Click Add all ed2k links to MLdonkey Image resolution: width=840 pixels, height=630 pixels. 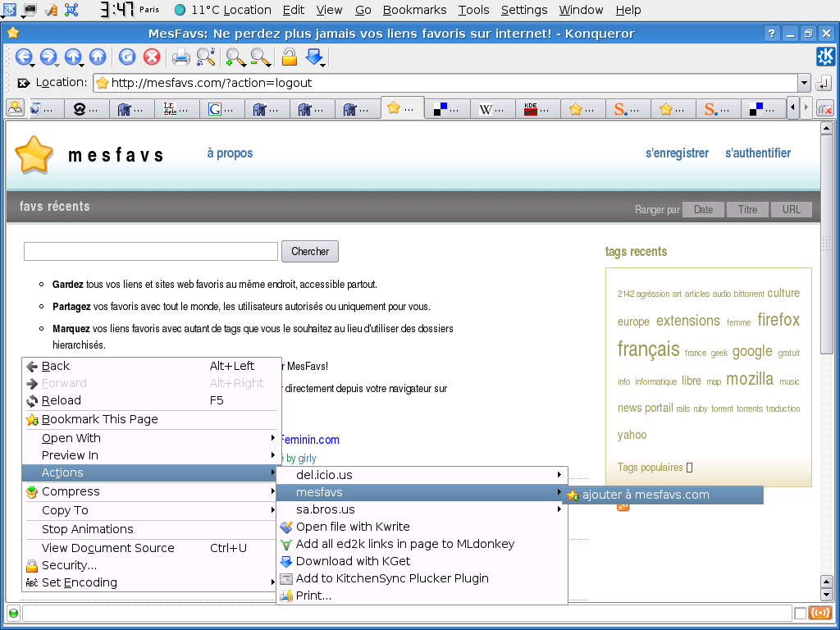[x=422, y=544]
